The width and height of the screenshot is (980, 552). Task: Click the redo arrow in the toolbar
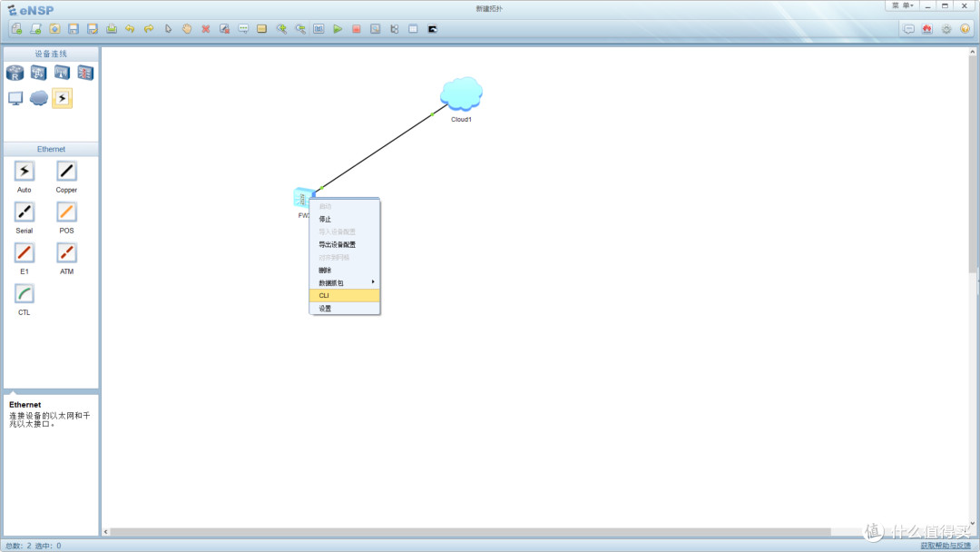[x=149, y=29]
